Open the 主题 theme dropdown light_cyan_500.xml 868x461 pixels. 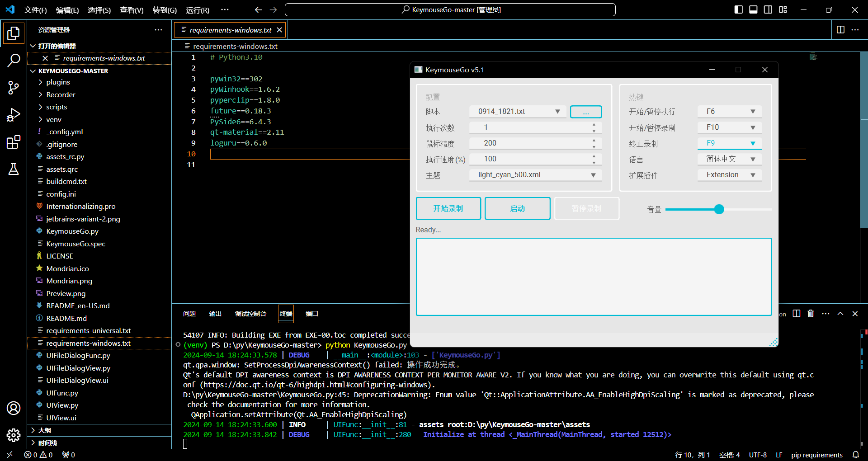tap(536, 175)
